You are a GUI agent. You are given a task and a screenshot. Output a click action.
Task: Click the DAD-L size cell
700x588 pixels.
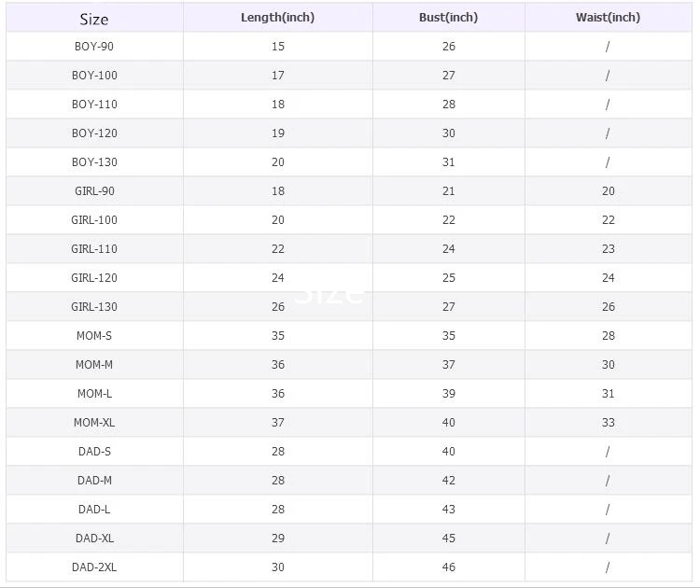(94, 510)
